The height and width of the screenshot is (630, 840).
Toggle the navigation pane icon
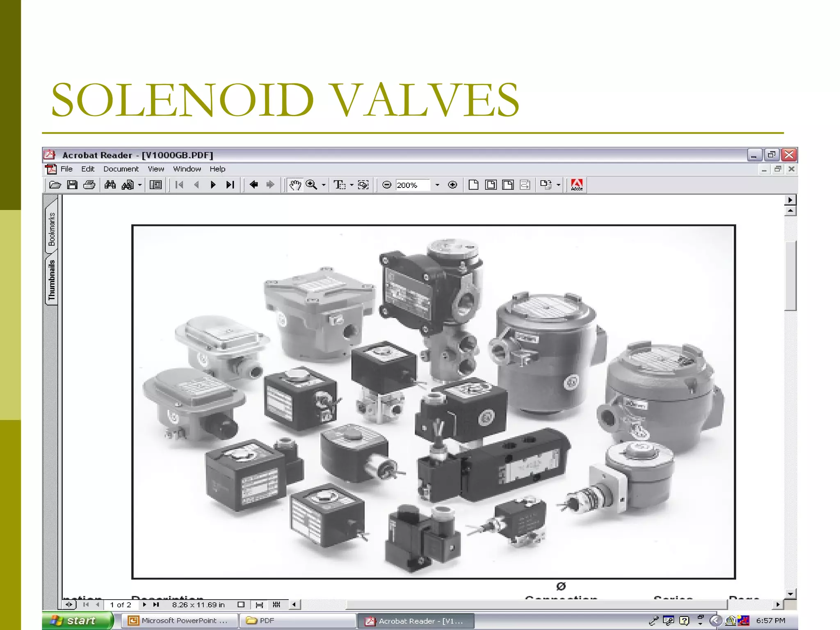155,185
